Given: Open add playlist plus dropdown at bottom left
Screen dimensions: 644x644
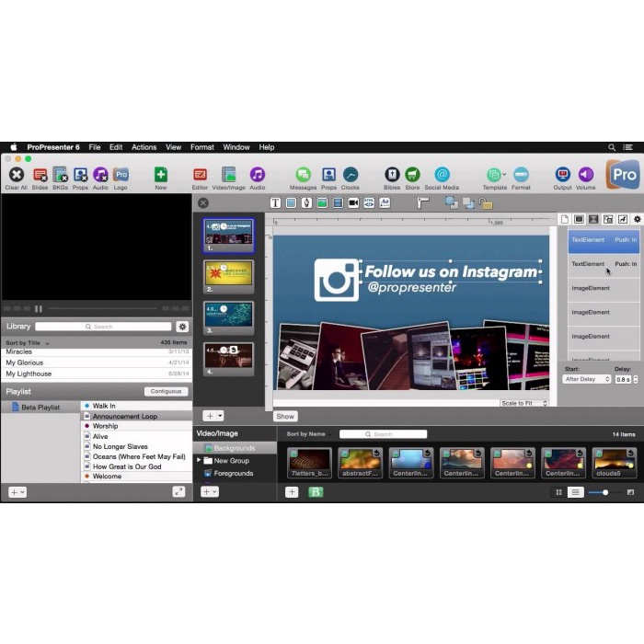Looking at the screenshot, I should (x=17, y=492).
